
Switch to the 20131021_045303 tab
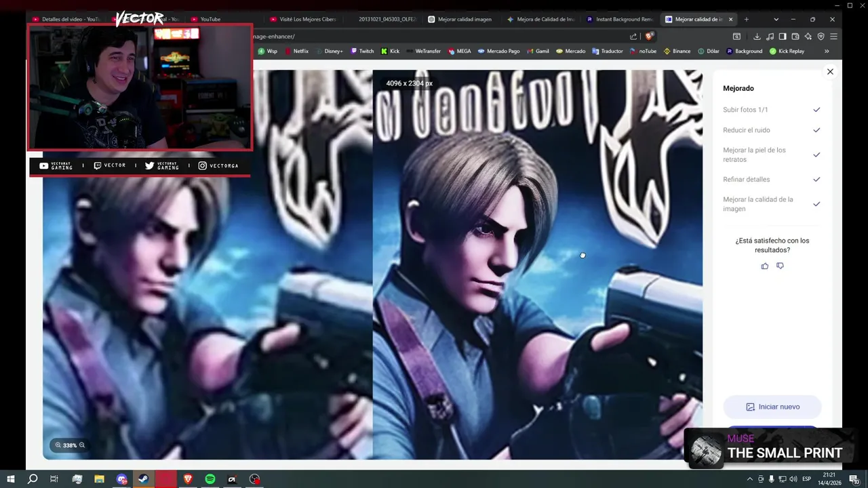tap(384, 19)
